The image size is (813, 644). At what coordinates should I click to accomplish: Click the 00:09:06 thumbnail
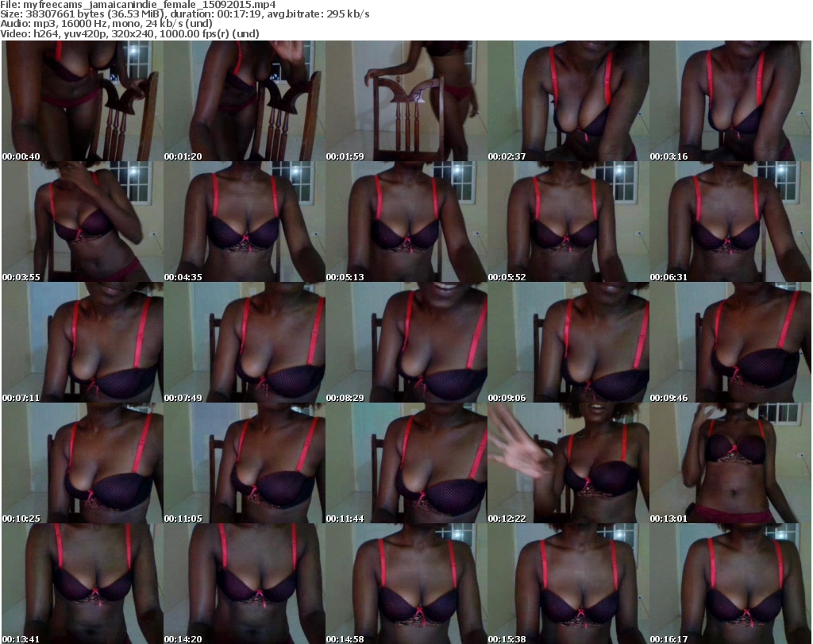(x=568, y=343)
